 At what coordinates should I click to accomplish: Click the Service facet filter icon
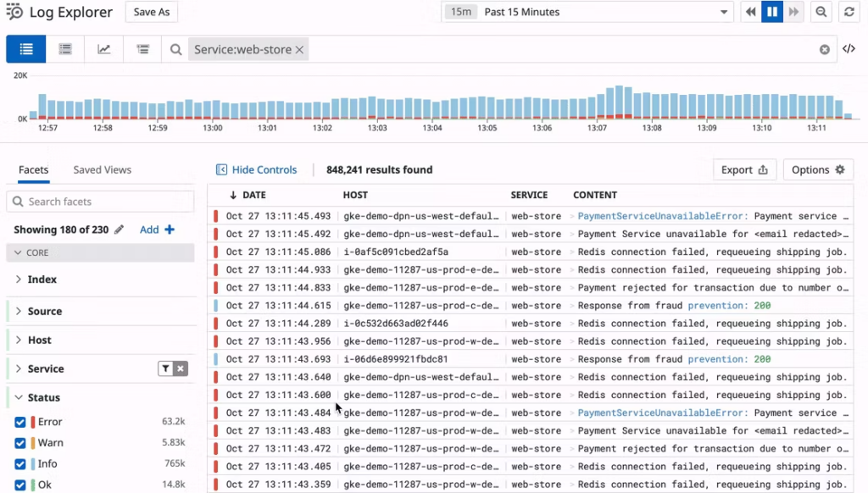[165, 368]
